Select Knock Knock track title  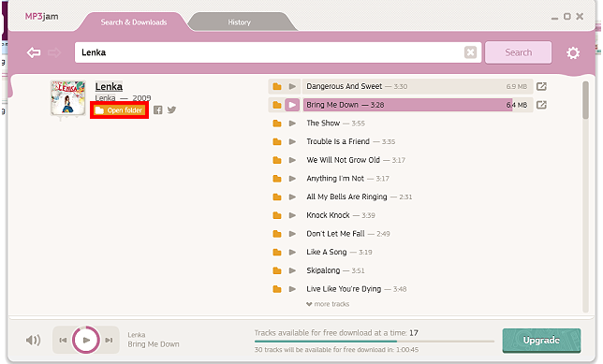point(328,215)
